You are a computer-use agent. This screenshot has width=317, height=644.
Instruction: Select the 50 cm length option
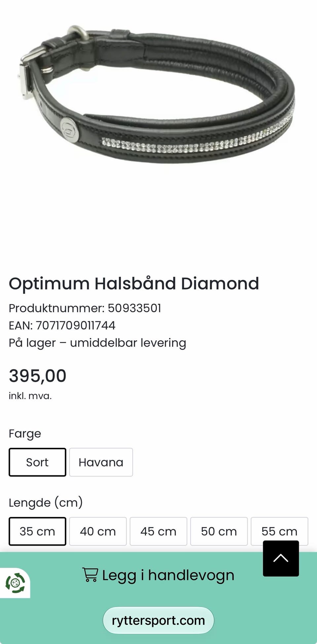click(x=219, y=531)
